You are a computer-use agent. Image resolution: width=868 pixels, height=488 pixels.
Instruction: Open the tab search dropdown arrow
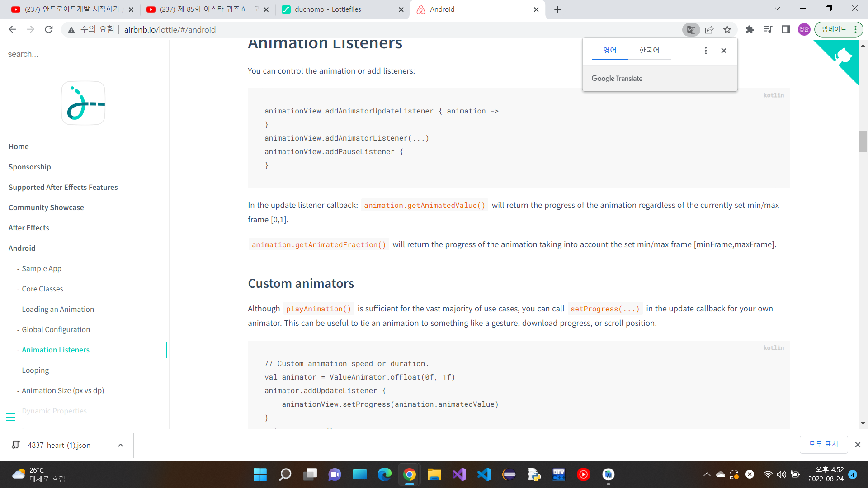click(777, 9)
